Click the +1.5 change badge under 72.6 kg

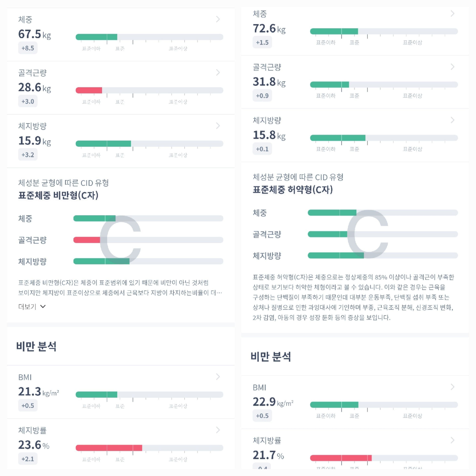[262, 42]
